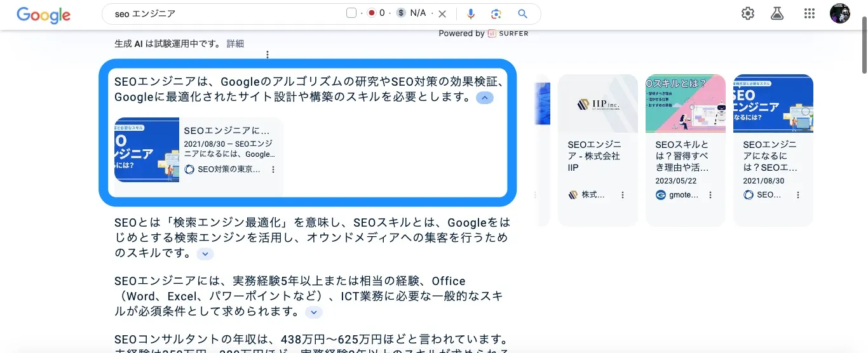Open SEOスキルとは card image
Image resolution: width=868 pixels, height=353 pixels.
pyautogui.click(x=686, y=103)
